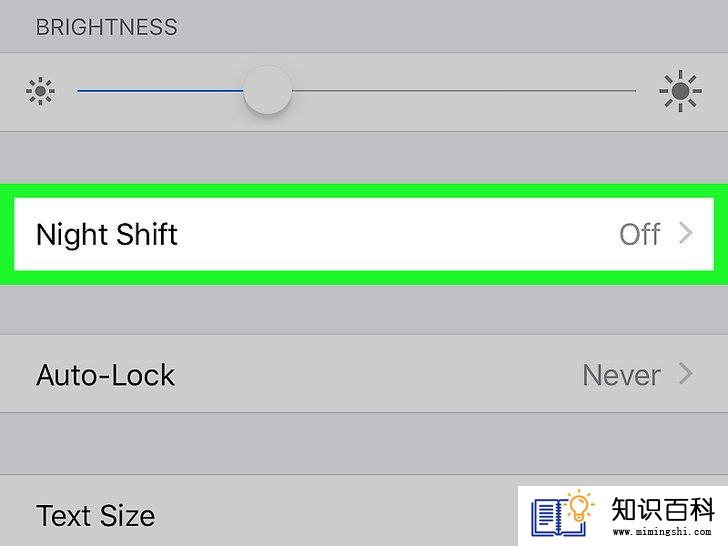This screenshot has height=546, width=728.
Task: Click the Night Shift Off status value
Action: [640, 234]
